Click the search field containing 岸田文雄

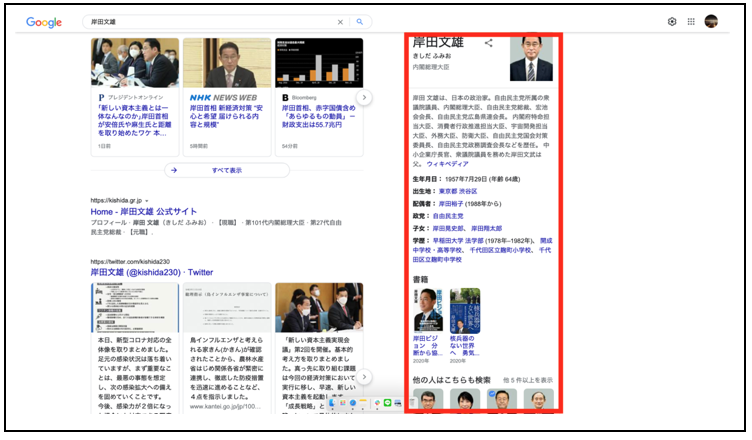coord(210,21)
